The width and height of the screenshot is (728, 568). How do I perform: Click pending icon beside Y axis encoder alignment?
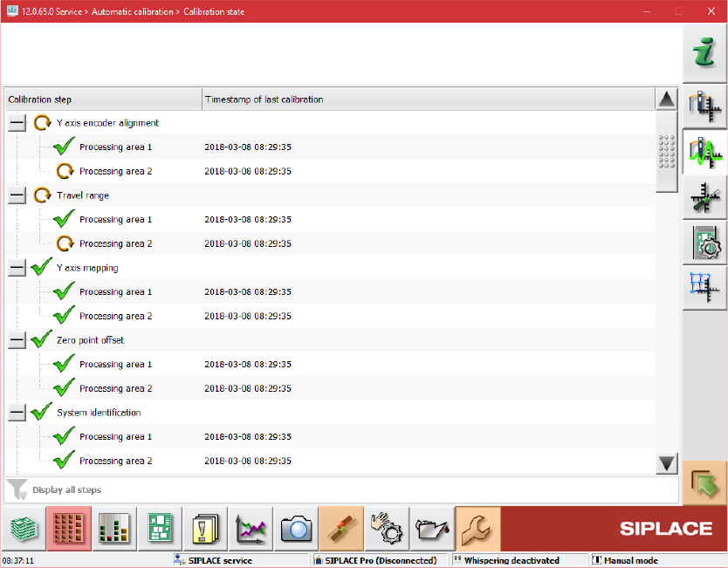42,122
